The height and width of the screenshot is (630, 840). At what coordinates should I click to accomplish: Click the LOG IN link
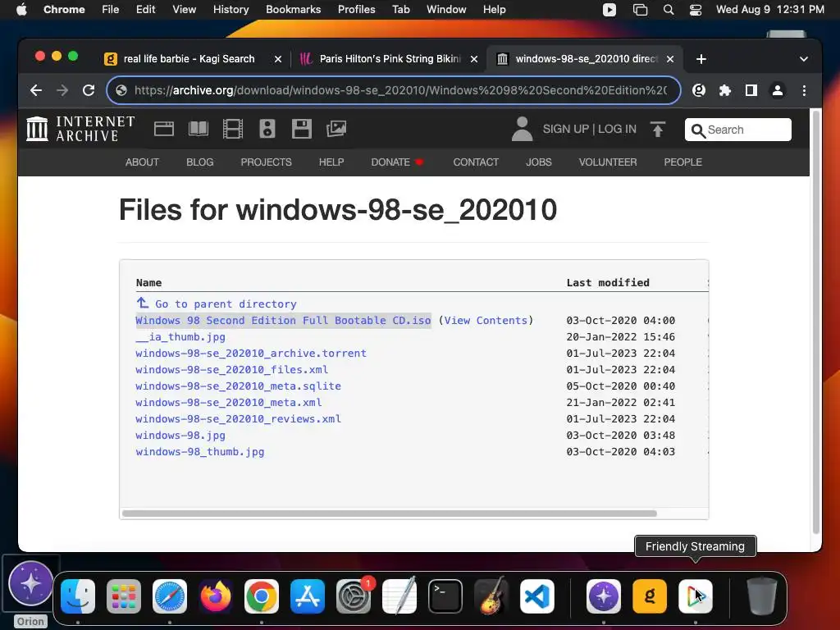click(x=617, y=129)
